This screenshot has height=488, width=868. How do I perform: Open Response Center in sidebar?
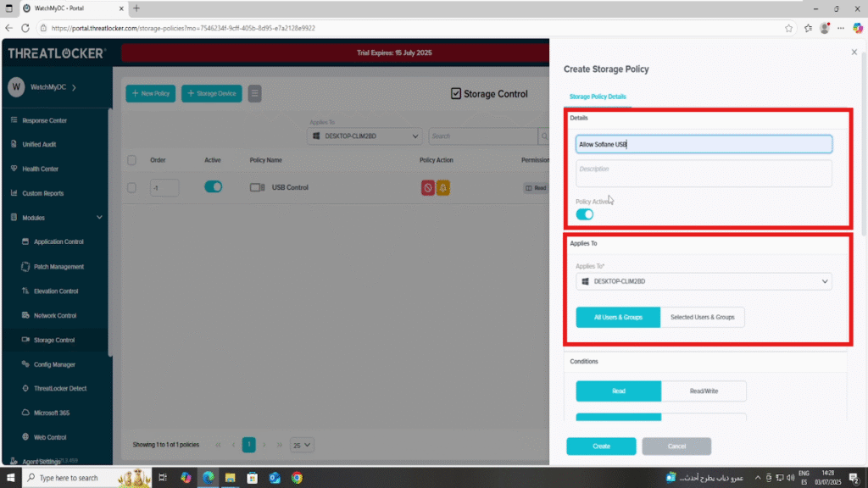[x=44, y=120]
